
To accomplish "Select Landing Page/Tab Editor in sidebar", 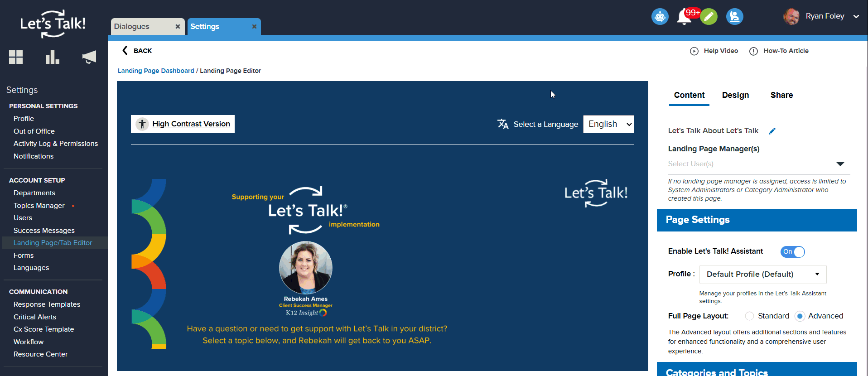I will [x=53, y=243].
